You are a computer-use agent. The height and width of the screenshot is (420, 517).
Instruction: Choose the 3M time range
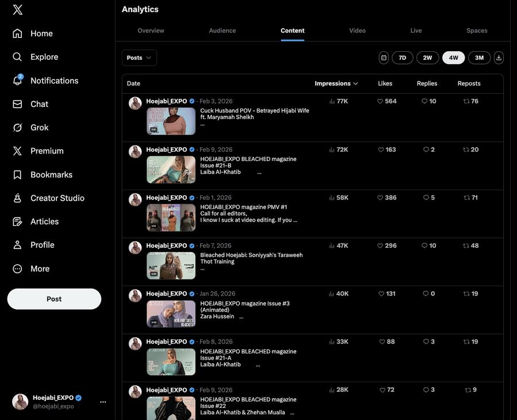coord(479,57)
